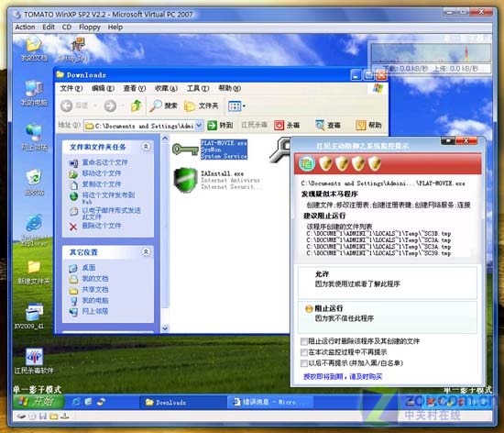
Task: Click the 我的电脑 desktop icon
Action: pyautogui.click(x=35, y=94)
